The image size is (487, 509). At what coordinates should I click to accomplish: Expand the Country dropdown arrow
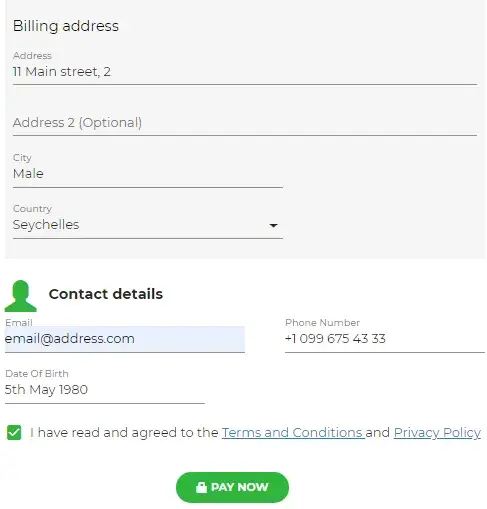coord(273,226)
